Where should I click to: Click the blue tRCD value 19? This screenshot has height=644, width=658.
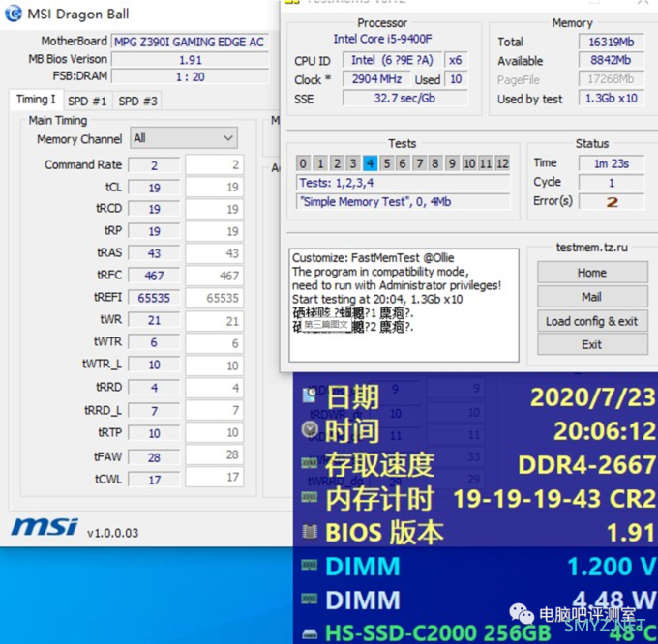pyautogui.click(x=154, y=209)
